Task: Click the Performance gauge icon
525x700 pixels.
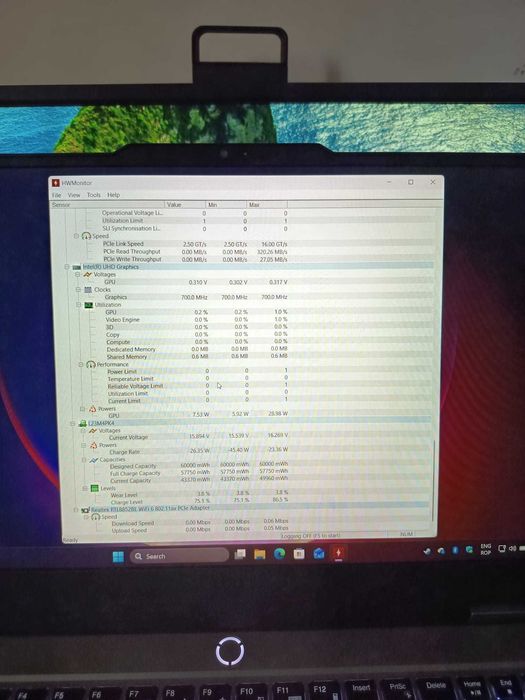Action: click(91, 365)
